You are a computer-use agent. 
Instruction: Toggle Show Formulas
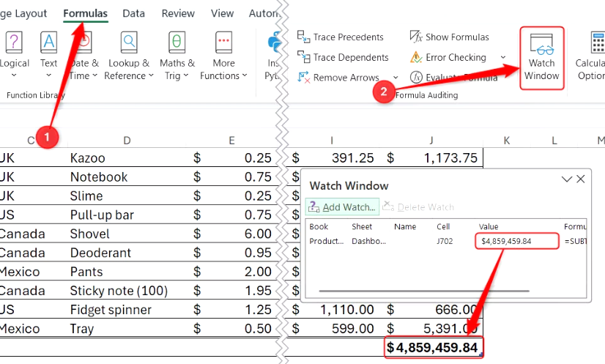click(x=449, y=37)
